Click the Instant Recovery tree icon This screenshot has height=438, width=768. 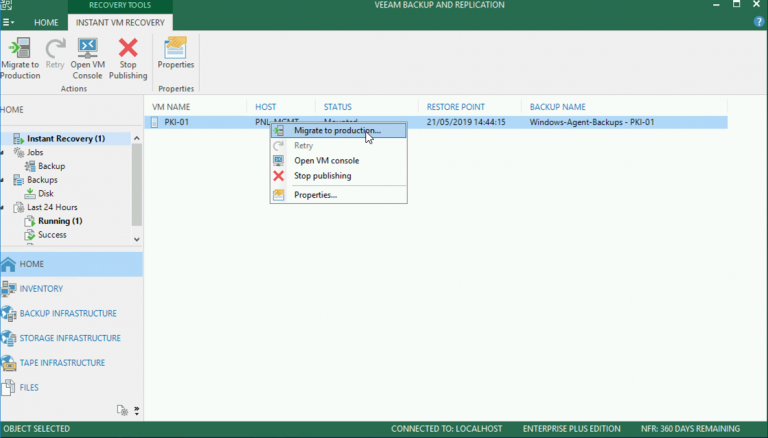click(x=19, y=139)
